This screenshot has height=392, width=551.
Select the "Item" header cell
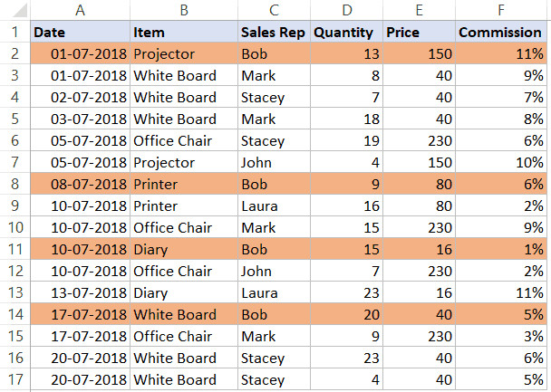[x=183, y=33]
